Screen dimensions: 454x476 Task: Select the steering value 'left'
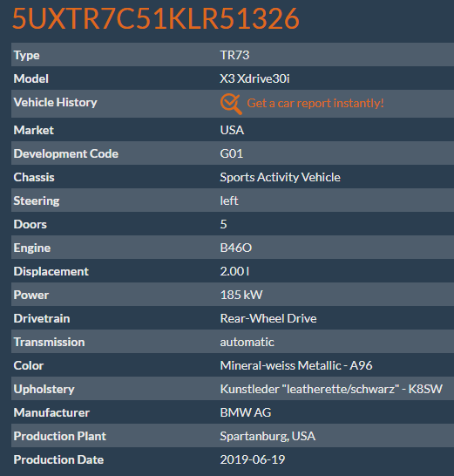click(x=229, y=201)
